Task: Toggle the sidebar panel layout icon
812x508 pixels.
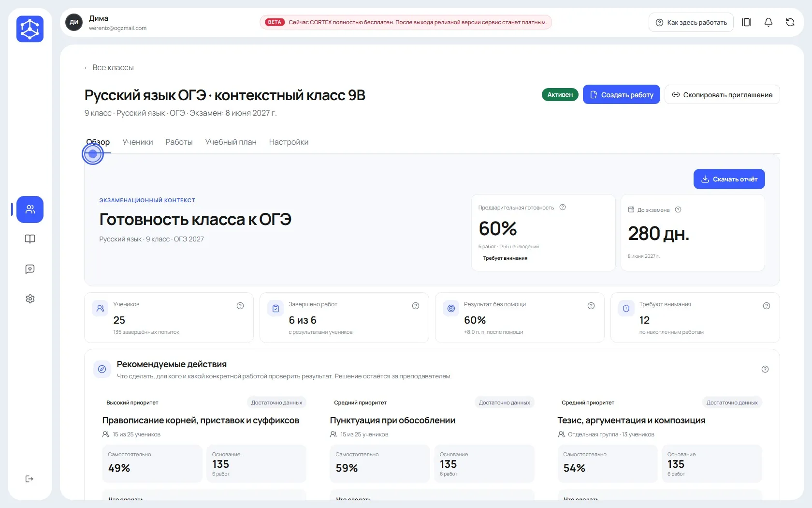Action: [747, 22]
